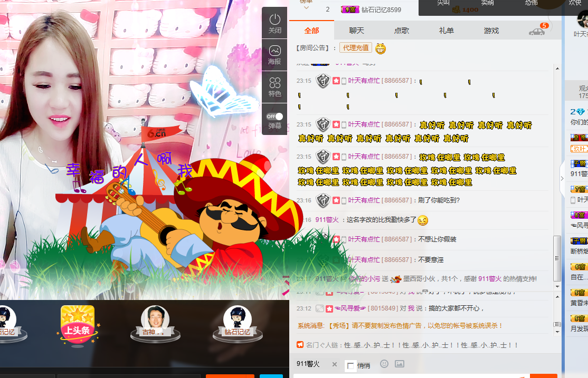Screen dimensions: 588x378
Task: Open the 钻石记忆8599 user at the top
Action: pyautogui.click(x=381, y=9)
